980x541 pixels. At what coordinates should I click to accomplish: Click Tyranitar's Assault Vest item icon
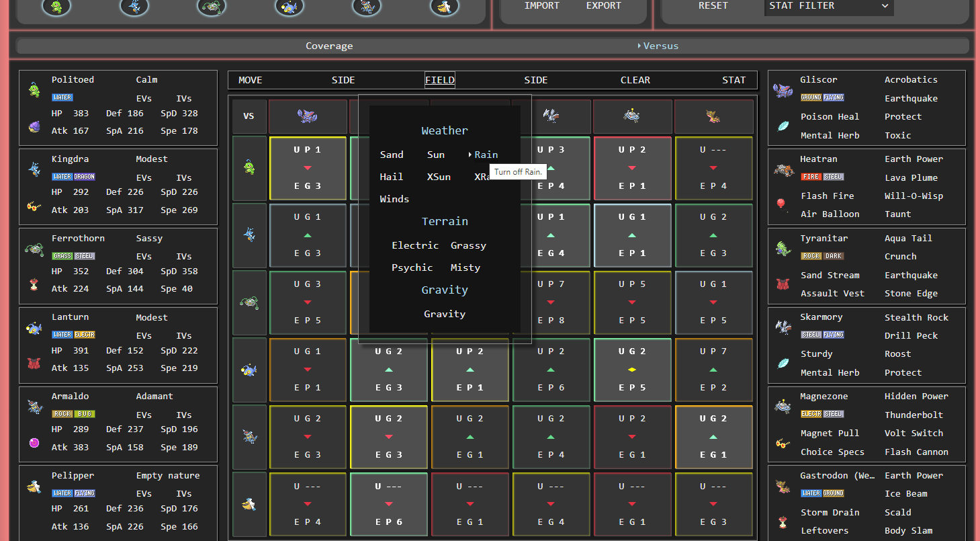[782, 284]
